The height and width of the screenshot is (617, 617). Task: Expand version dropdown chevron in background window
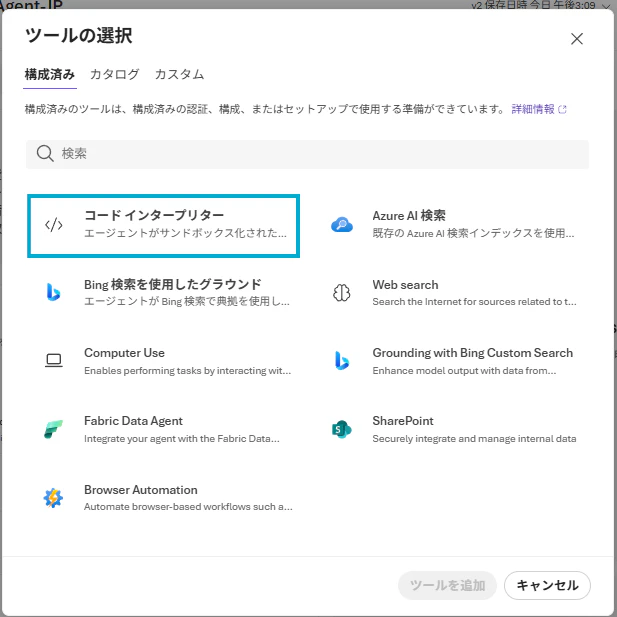605,5
